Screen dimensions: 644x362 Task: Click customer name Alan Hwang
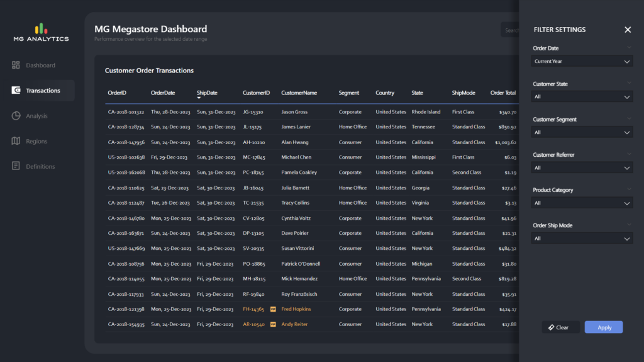point(295,142)
